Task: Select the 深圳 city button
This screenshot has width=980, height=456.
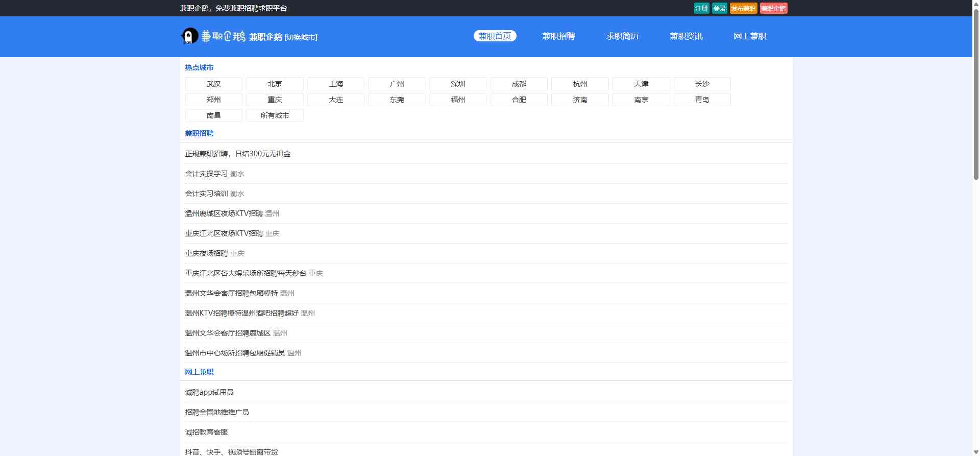Action: pyautogui.click(x=458, y=84)
